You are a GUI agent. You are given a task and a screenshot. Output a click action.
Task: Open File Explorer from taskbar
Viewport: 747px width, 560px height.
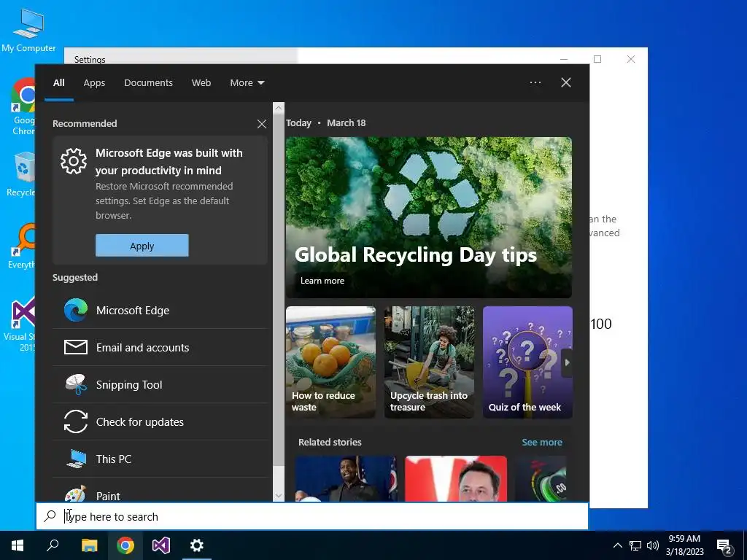[89, 545]
